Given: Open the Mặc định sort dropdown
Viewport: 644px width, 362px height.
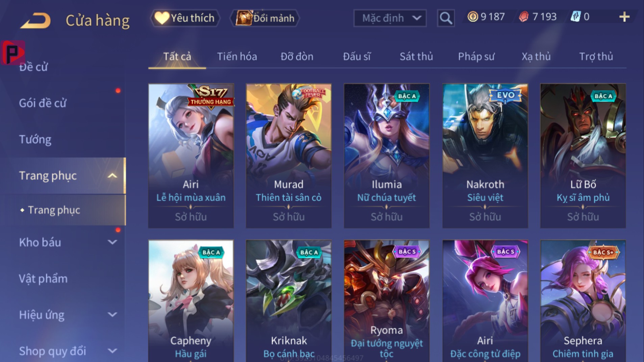Looking at the screenshot, I should pyautogui.click(x=390, y=18).
